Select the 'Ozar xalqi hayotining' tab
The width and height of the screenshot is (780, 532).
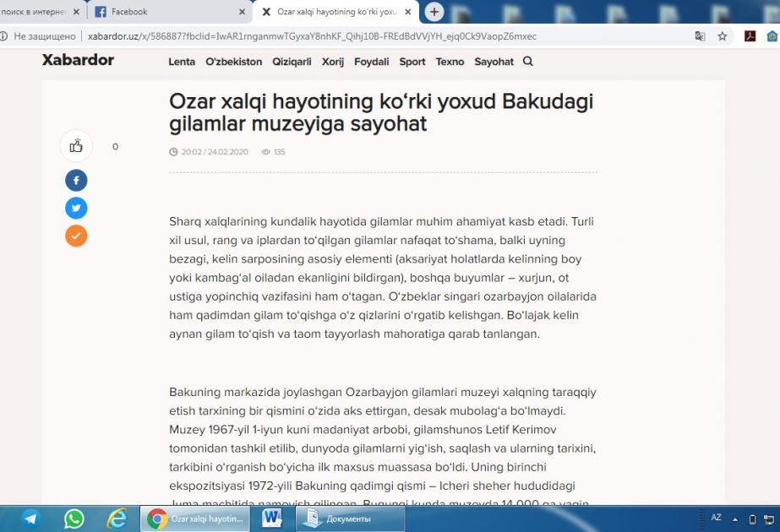(x=335, y=12)
